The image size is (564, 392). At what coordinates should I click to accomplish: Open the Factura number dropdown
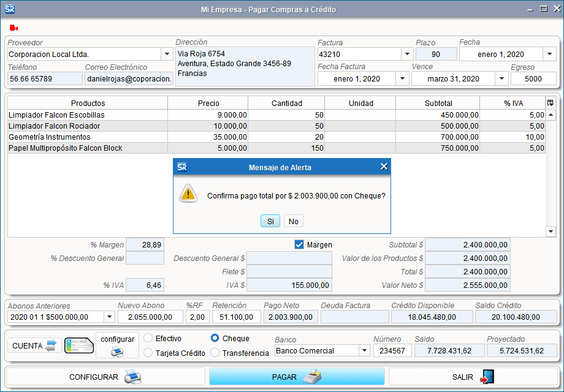click(x=407, y=55)
